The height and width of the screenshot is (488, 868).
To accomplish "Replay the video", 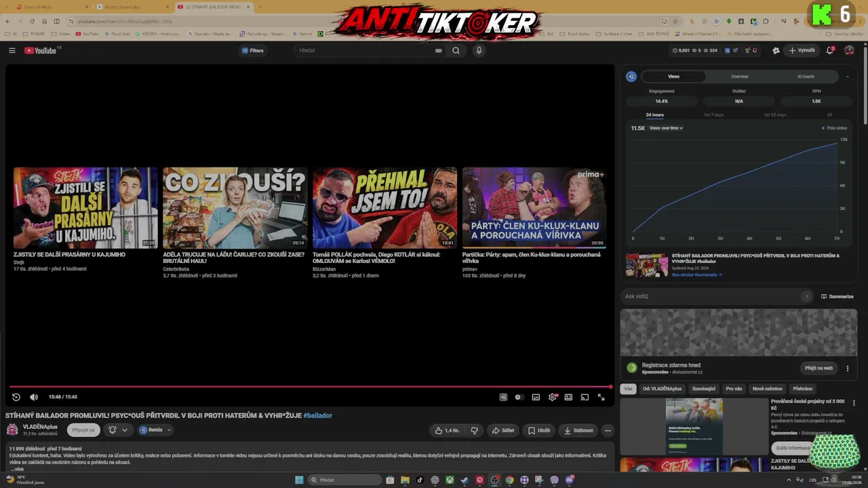I will coord(16,397).
